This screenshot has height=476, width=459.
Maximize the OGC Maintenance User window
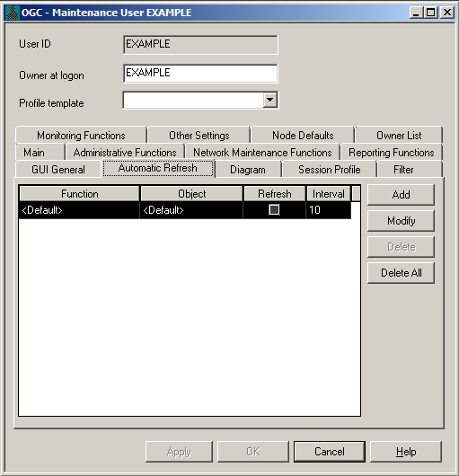[430, 13]
